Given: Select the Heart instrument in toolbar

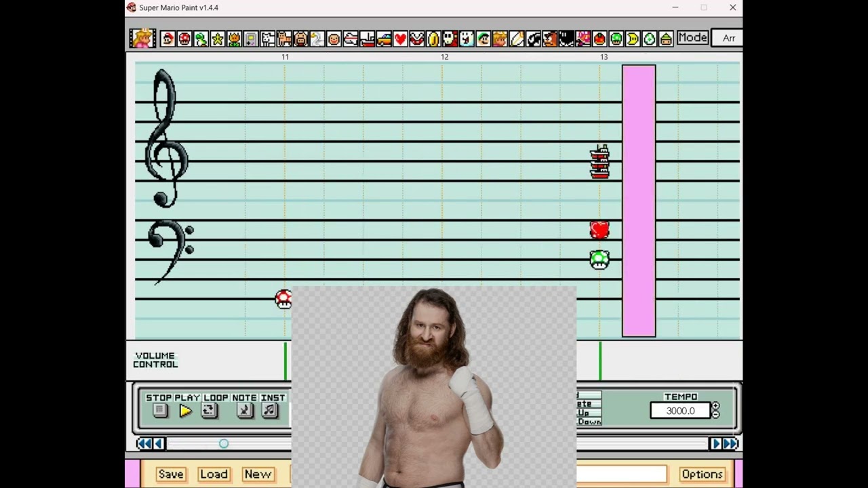Looking at the screenshot, I should tap(400, 39).
